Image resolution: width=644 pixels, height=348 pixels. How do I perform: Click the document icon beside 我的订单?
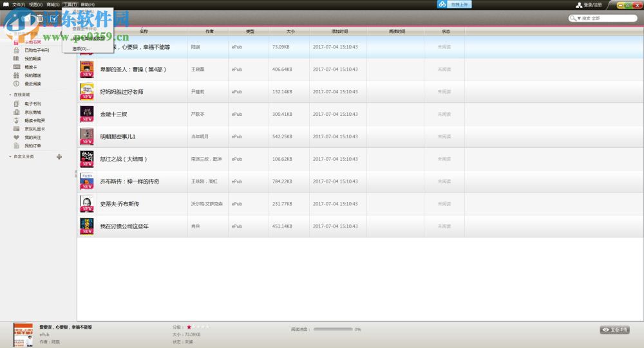pos(17,145)
